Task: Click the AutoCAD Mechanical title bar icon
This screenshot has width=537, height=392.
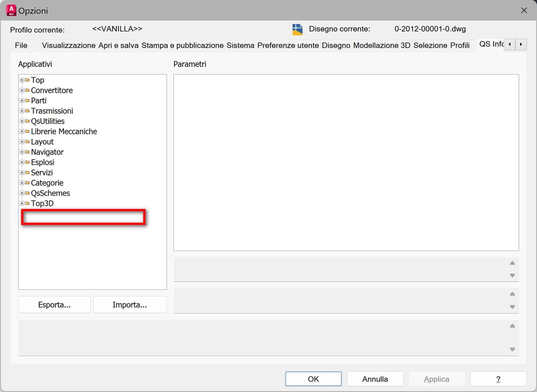Action: [x=11, y=10]
